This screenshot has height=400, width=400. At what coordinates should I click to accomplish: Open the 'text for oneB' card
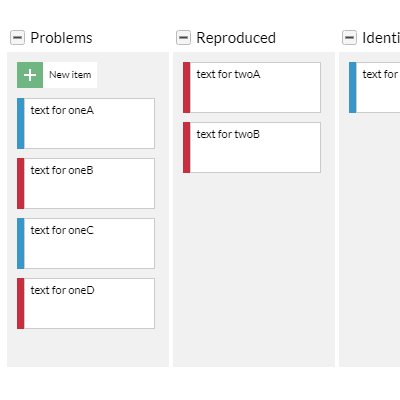[86, 183]
